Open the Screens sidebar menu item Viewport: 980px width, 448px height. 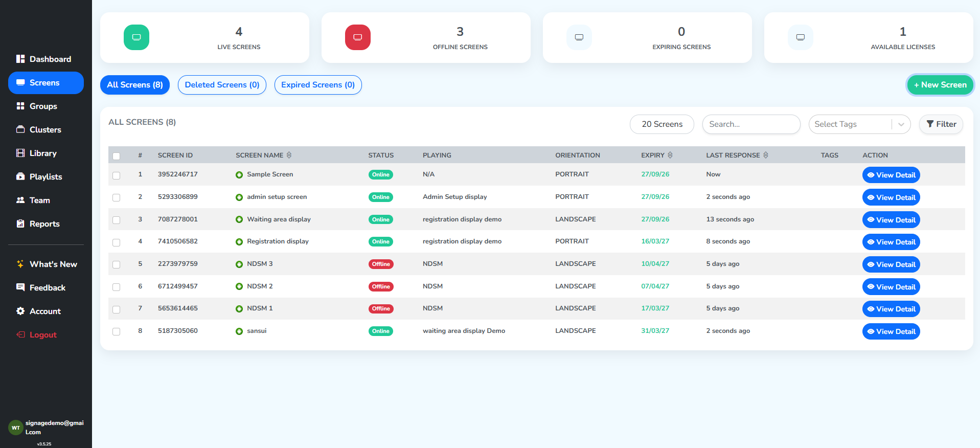46,83
